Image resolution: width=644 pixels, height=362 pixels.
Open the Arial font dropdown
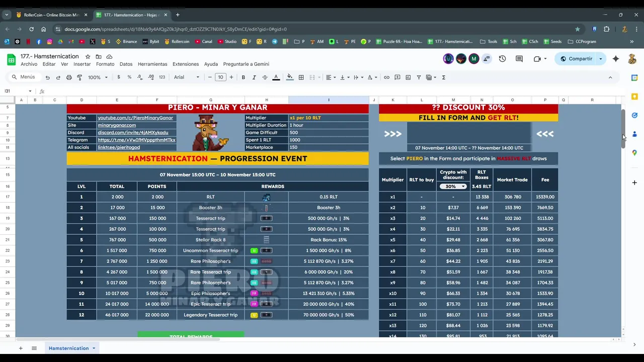pyautogui.click(x=187, y=77)
